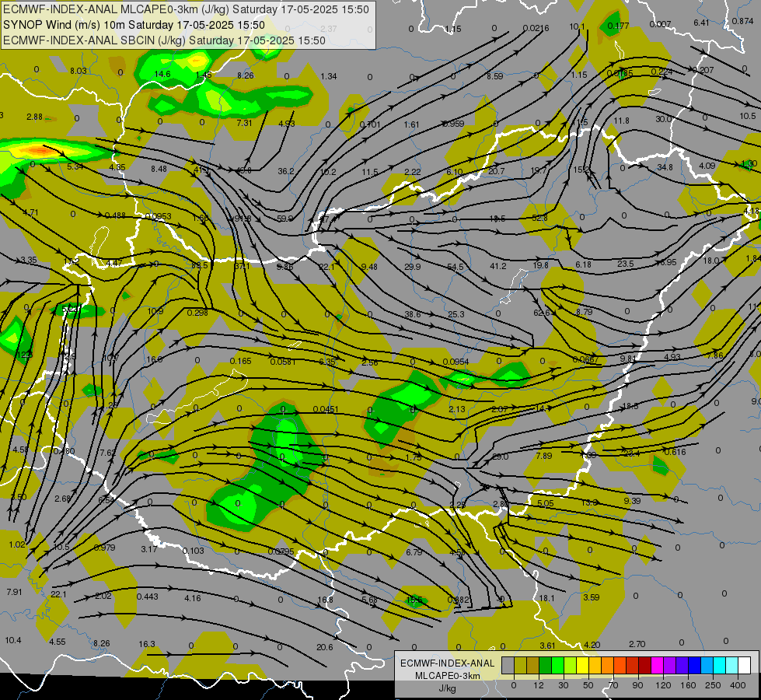Click the 12 tick label in legend
This screenshot has height=700, width=761.
click(x=538, y=685)
